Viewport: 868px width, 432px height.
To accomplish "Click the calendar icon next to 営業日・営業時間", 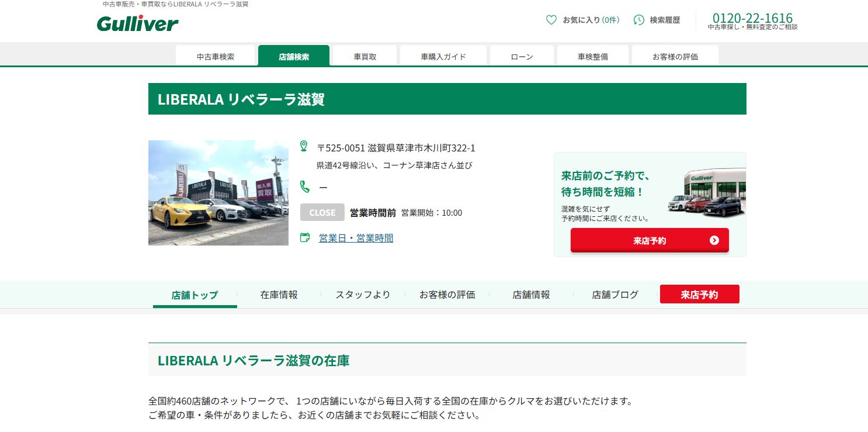I will [304, 238].
